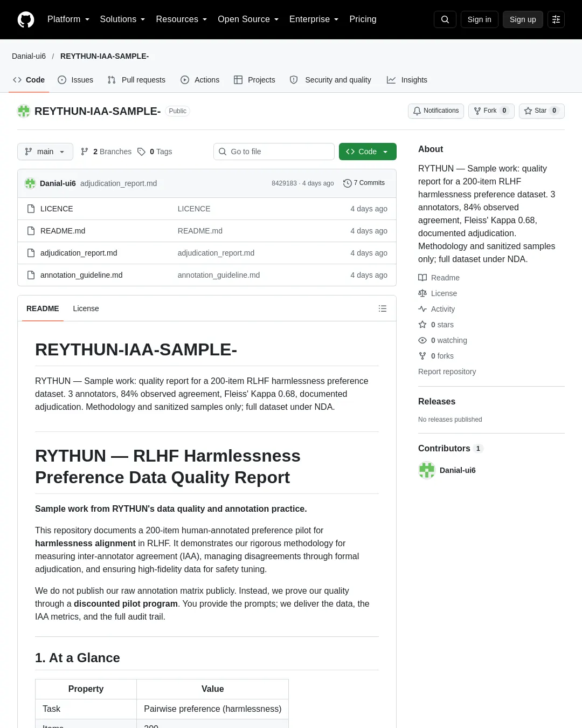Open the README outline list icon
582x728 pixels.
coord(383,308)
